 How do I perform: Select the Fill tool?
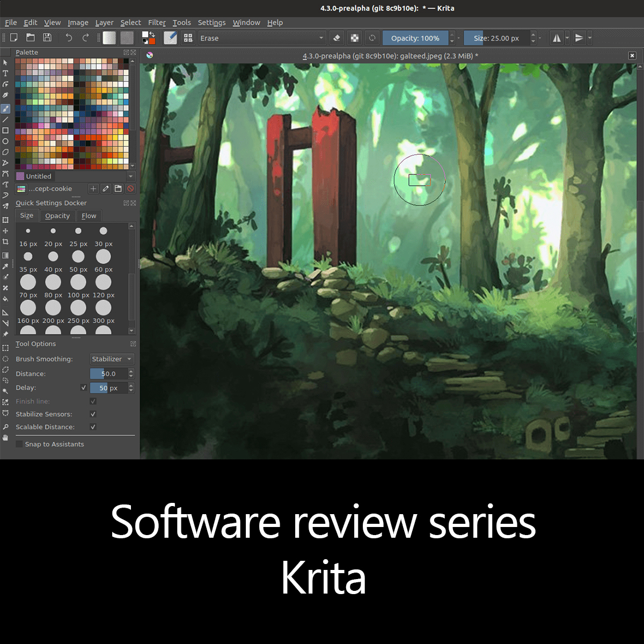coord(6,297)
